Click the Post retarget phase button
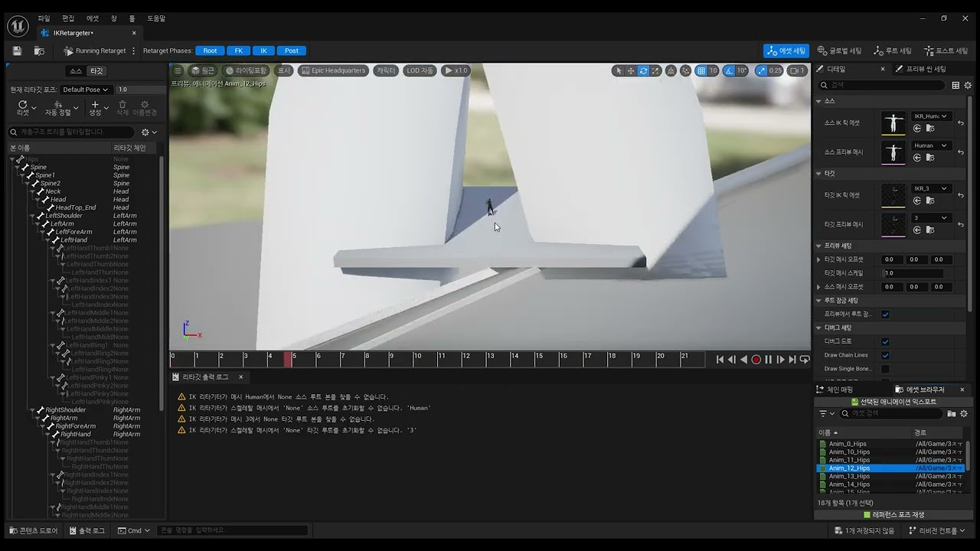This screenshot has width=980, height=551. (x=291, y=51)
